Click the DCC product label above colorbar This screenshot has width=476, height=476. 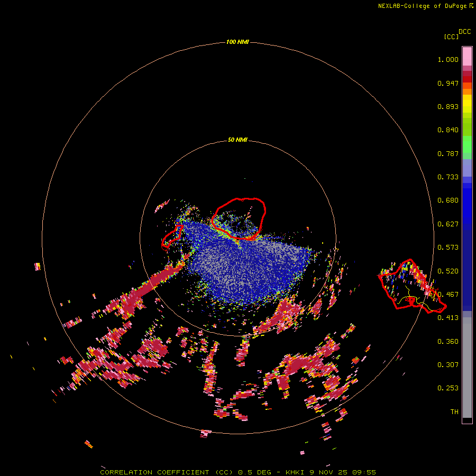[465, 32]
